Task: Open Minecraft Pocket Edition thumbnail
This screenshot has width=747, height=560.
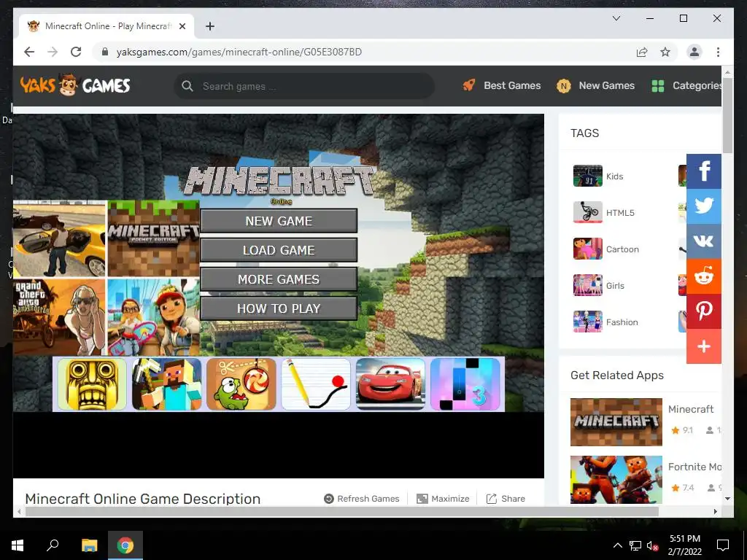Action: (153, 238)
